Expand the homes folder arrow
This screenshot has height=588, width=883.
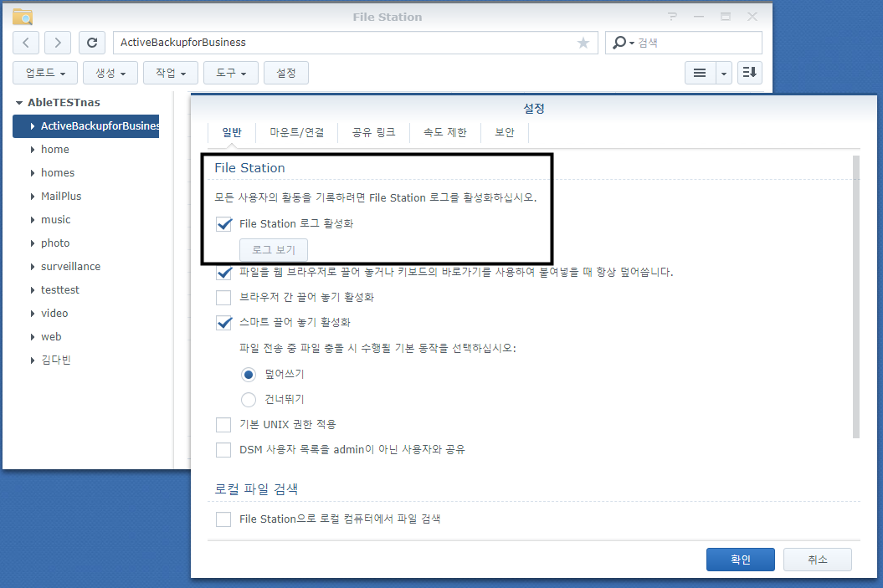tap(33, 173)
